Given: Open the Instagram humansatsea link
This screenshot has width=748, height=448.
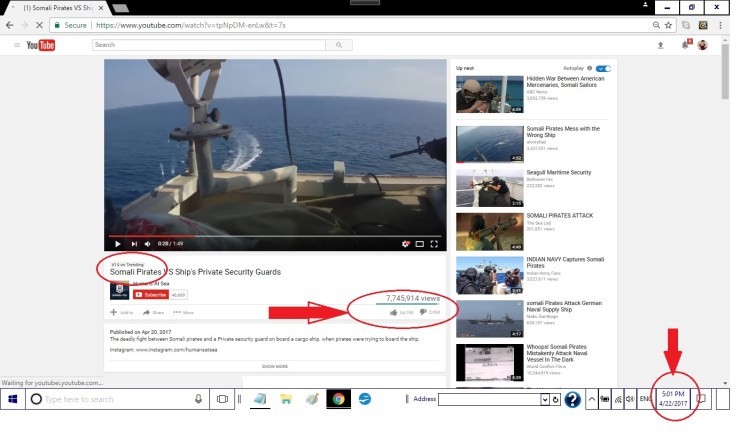Looking at the screenshot, I should coord(176,350).
